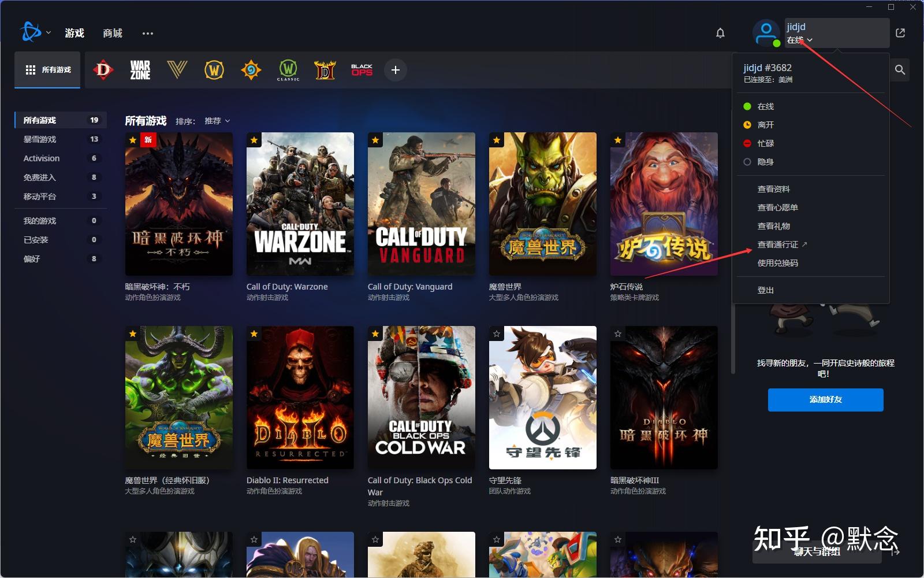This screenshot has width=924, height=578.
Task: Switch to the 商城 tab
Action: pyautogui.click(x=113, y=33)
